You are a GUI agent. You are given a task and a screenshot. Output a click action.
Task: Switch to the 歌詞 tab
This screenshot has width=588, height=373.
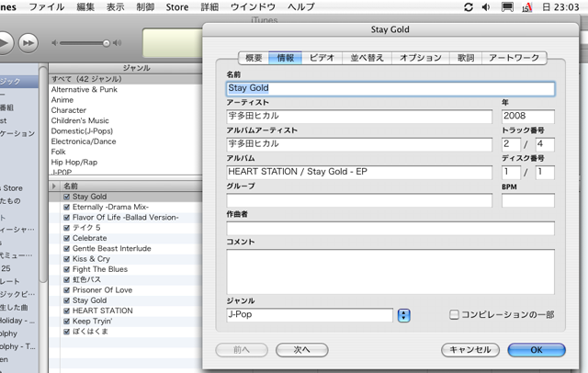point(466,58)
